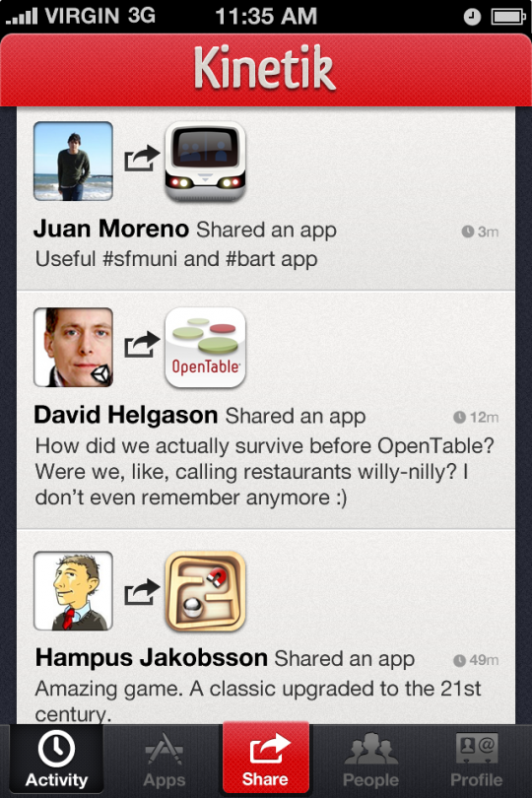Tap the clock icon next to 12m timestamp

point(459,418)
